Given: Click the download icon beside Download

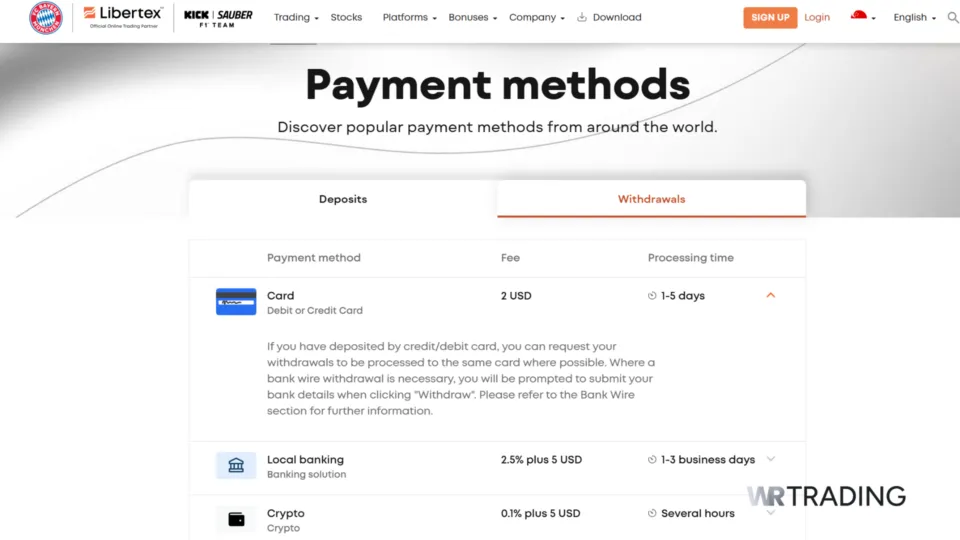Looking at the screenshot, I should 582,17.
